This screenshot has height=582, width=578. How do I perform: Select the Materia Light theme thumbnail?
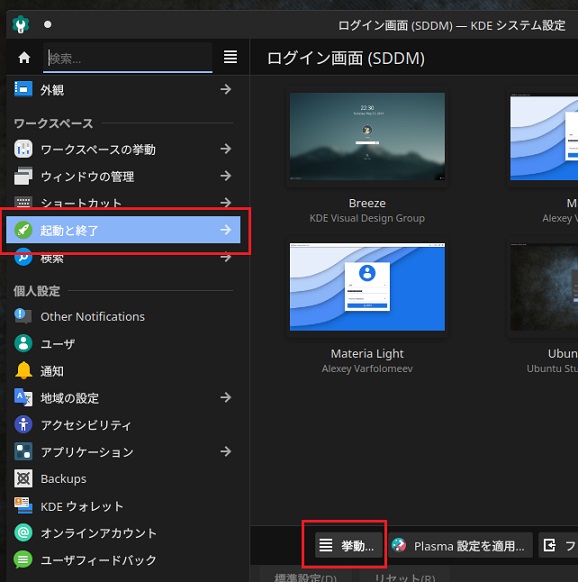pyautogui.click(x=367, y=287)
